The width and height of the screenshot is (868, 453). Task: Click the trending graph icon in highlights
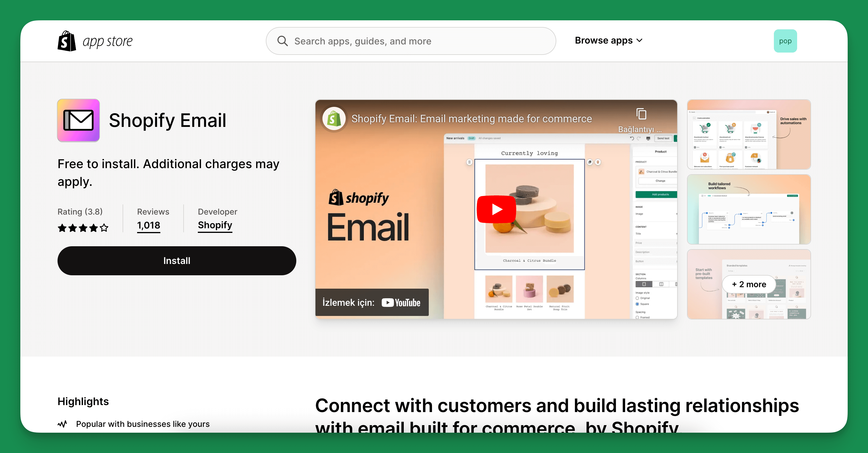click(62, 424)
